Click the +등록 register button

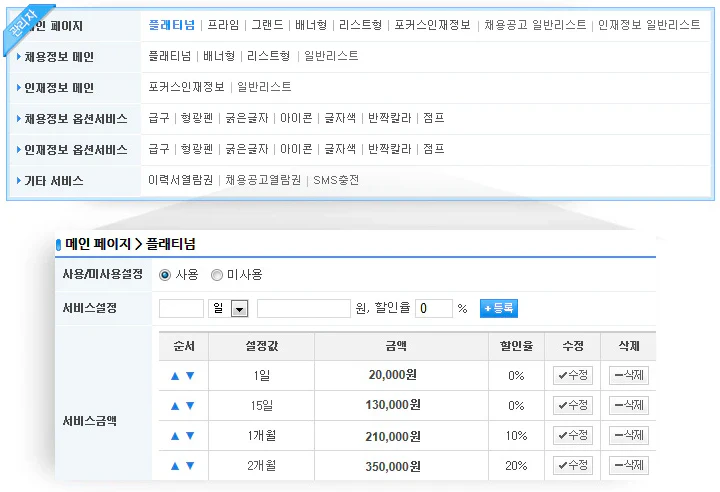click(499, 308)
